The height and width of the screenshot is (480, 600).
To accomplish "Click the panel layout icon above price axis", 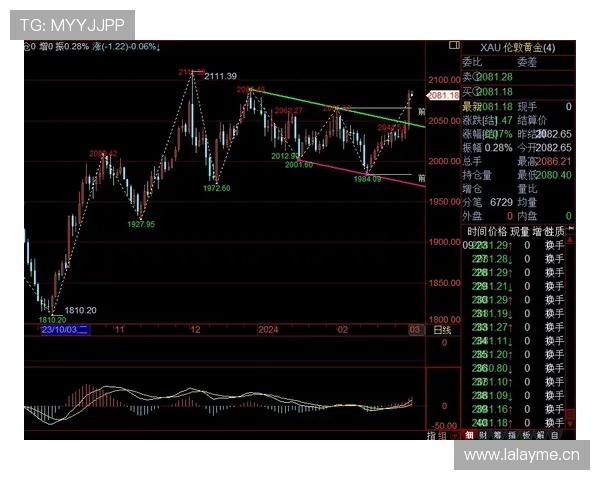I will 454,46.
